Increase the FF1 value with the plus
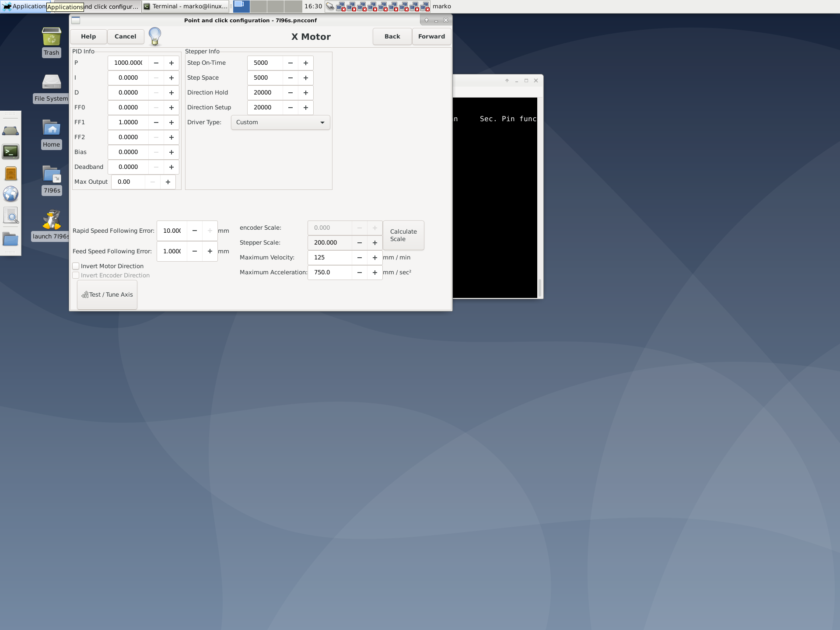This screenshot has width=840, height=630. [171, 122]
